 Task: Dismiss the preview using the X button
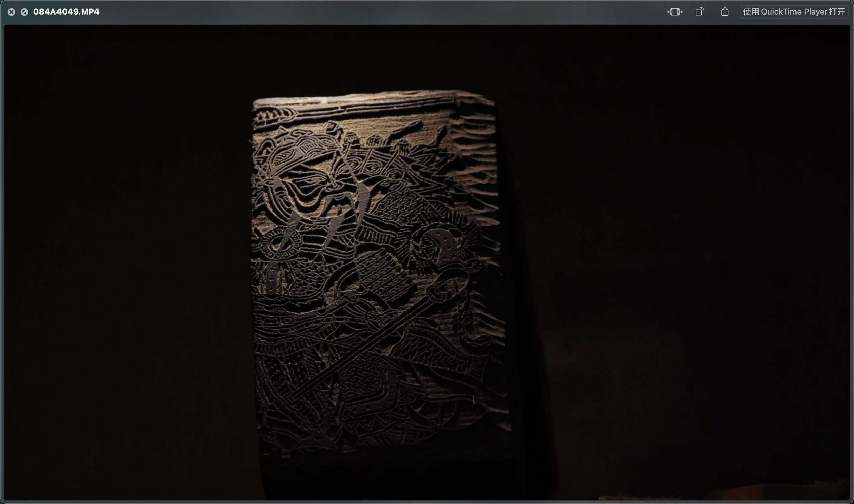11,12
